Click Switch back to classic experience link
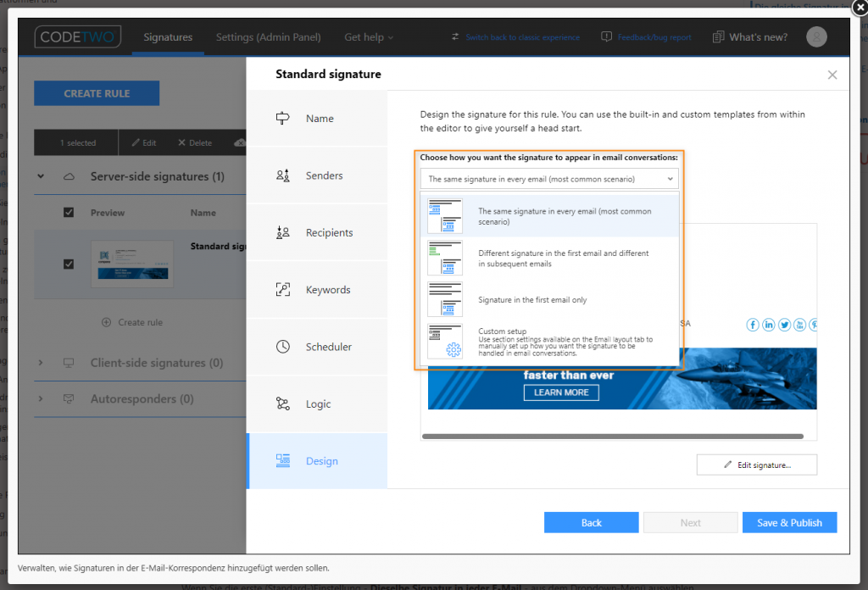 point(522,37)
